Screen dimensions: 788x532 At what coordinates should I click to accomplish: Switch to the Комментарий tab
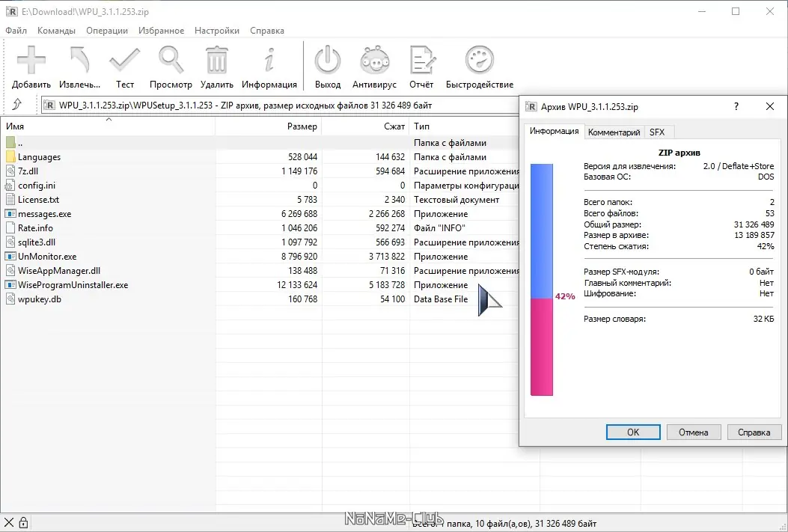pyautogui.click(x=614, y=132)
